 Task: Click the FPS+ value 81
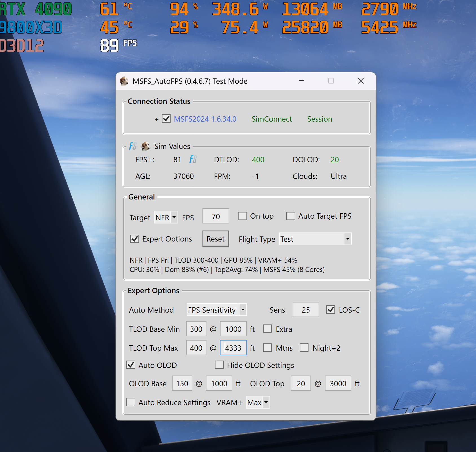click(x=177, y=160)
